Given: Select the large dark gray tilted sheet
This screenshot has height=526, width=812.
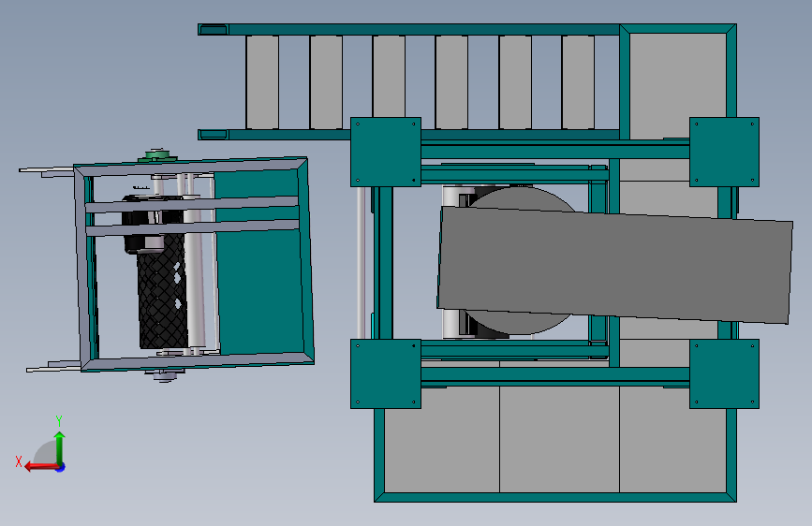Looking at the screenshot, I should tap(614, 265).
